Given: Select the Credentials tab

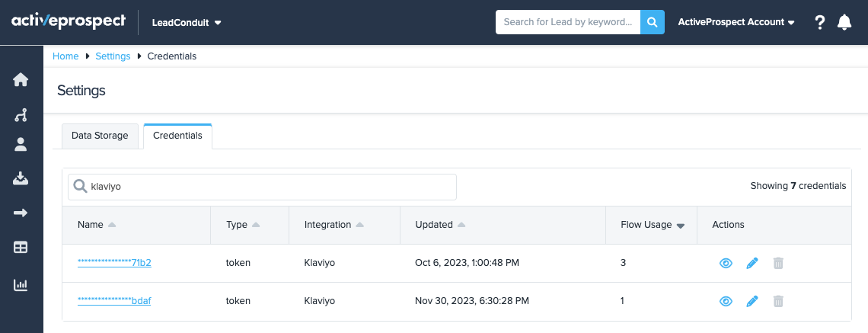Looking at the screenshot, I should [x=177, y=136].
